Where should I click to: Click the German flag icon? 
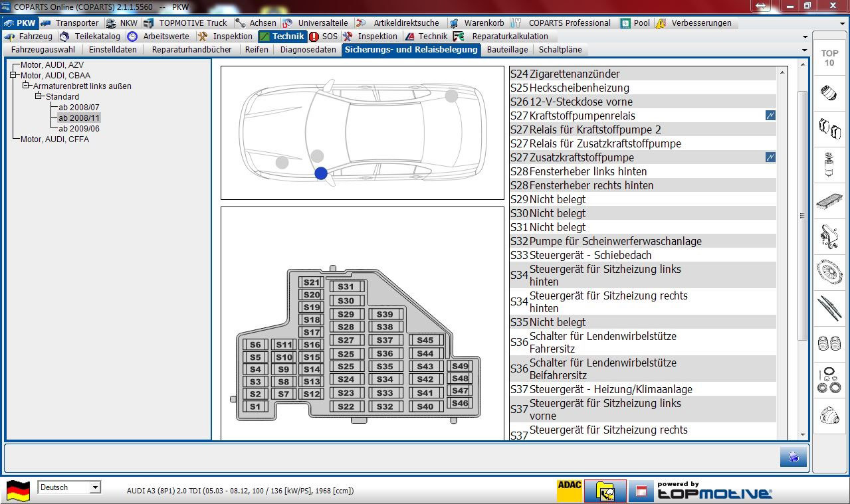click(x=18, y=491)
